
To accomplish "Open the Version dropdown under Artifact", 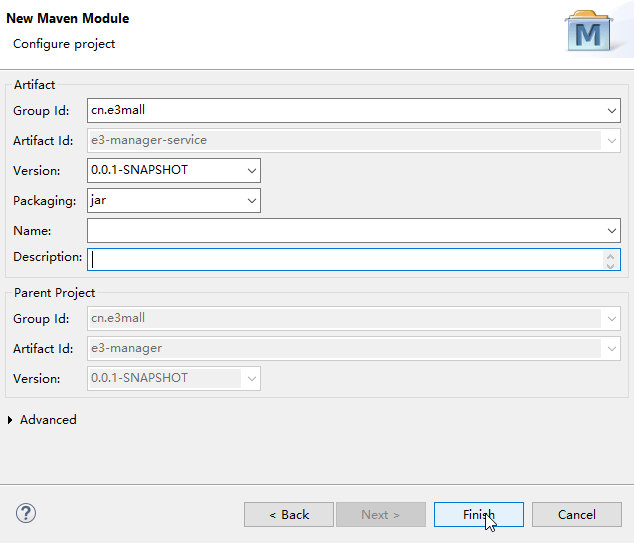I will [x=251, y=170].
